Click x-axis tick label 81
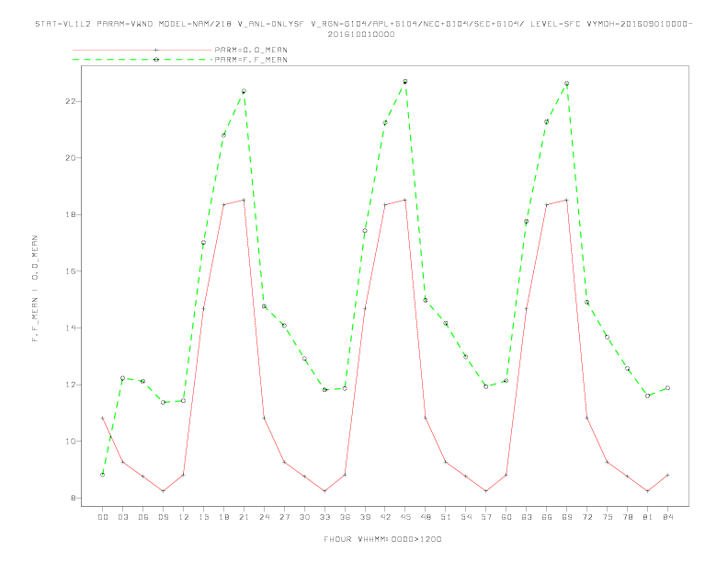The width and height of the screenshot is (728, 563). tap(648, 517)
